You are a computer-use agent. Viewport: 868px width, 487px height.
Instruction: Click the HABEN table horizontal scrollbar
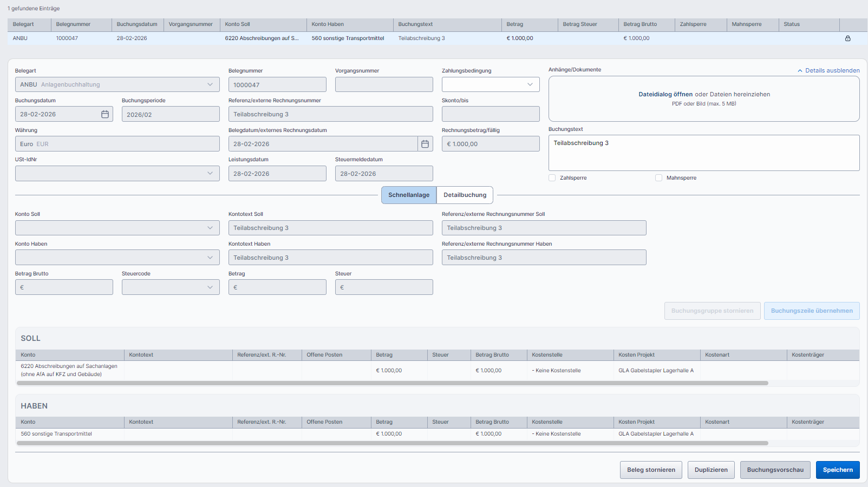[x=392, y=443]
